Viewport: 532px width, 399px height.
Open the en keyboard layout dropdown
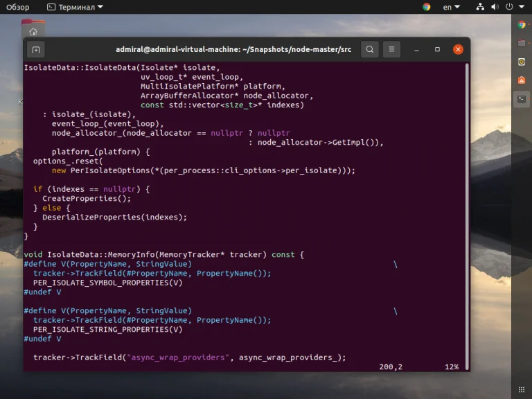pyautogui.click(x=451, y=7)
